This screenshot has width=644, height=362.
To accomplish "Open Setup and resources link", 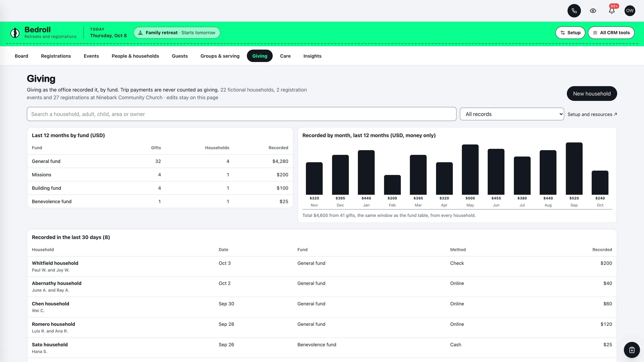I will click(592, 114).
